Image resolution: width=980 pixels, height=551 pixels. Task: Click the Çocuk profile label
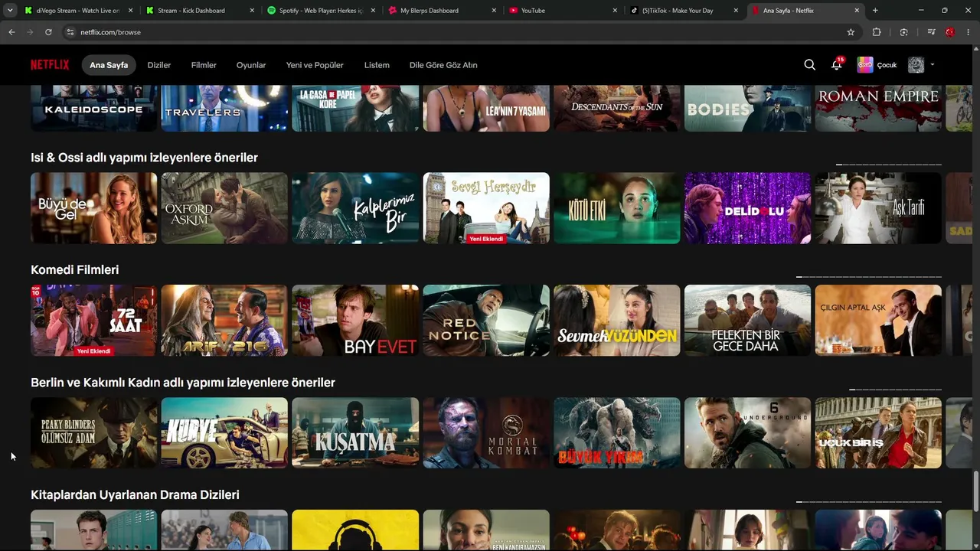point(887,65)
